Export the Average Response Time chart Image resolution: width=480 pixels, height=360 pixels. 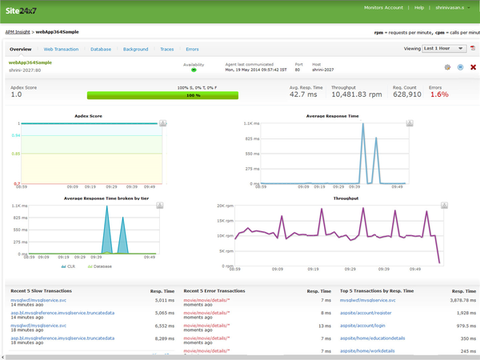410,123
